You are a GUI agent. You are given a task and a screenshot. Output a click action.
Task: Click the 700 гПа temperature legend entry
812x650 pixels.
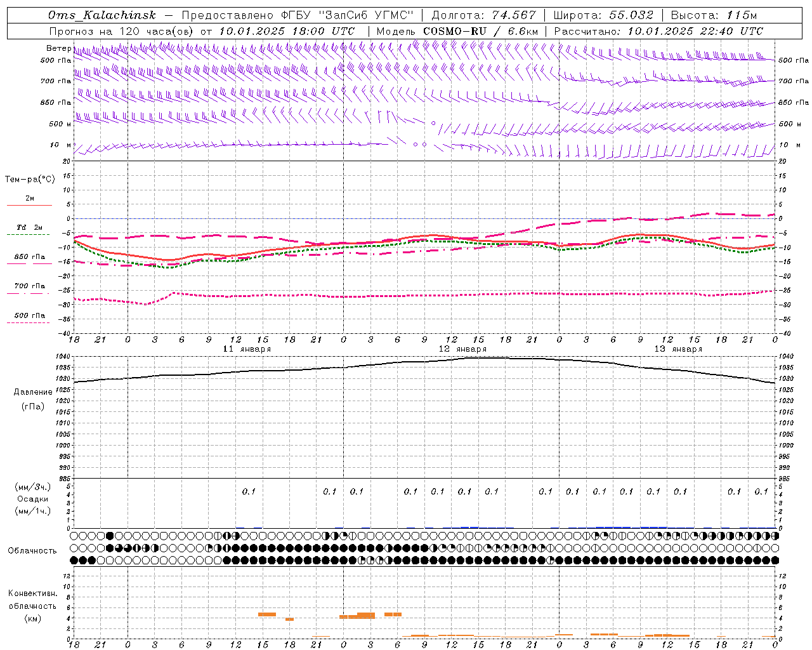[x=29, y=289]
